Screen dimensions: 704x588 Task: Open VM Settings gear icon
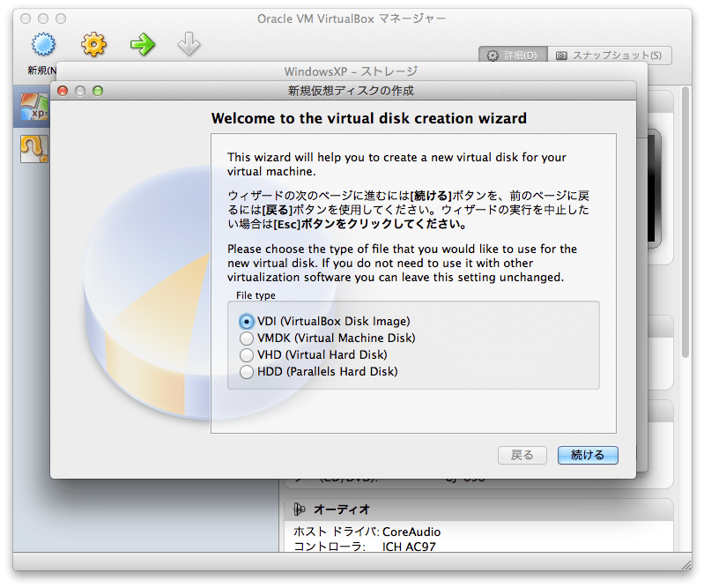click(x=93, y=44)
